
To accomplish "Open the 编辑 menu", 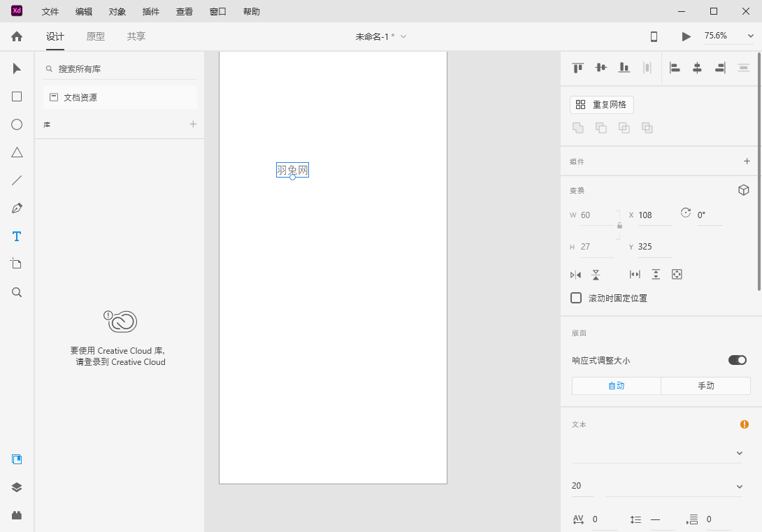I will 84,12.
